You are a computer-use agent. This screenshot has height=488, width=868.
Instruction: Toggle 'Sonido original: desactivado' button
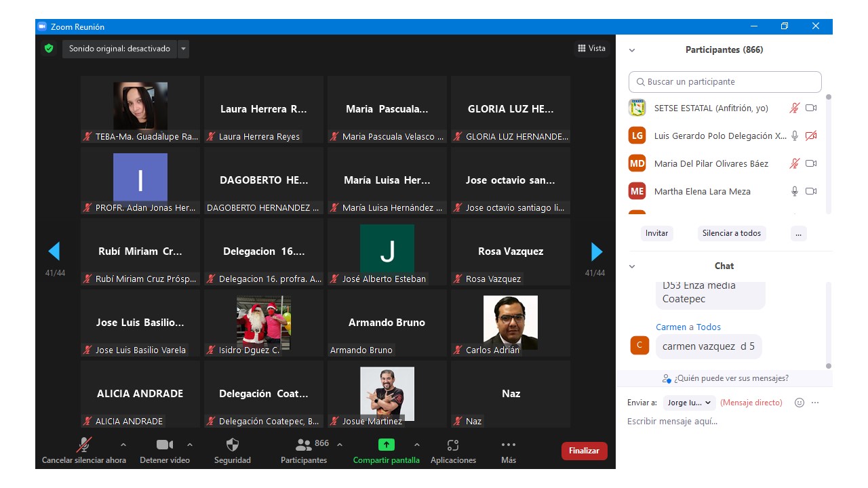pos(120,49)
